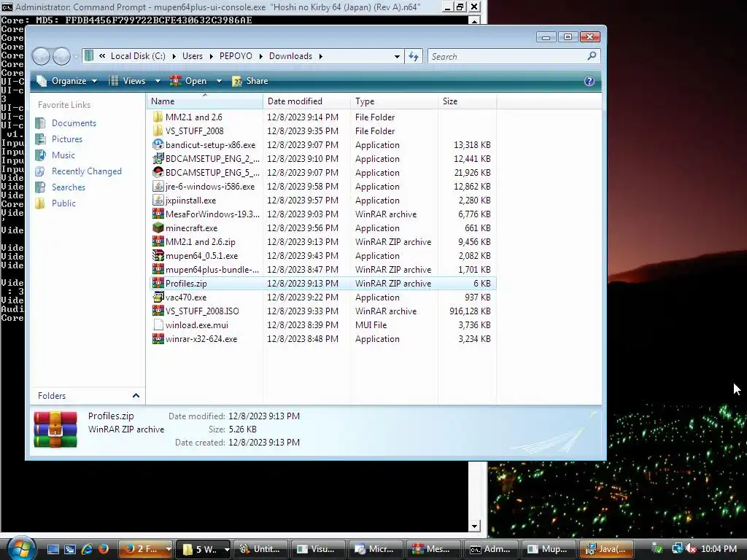Click the BDCAMSETUP_ENG_2 file icon
The width and height of the screenshot is (747, 560).
158,158
